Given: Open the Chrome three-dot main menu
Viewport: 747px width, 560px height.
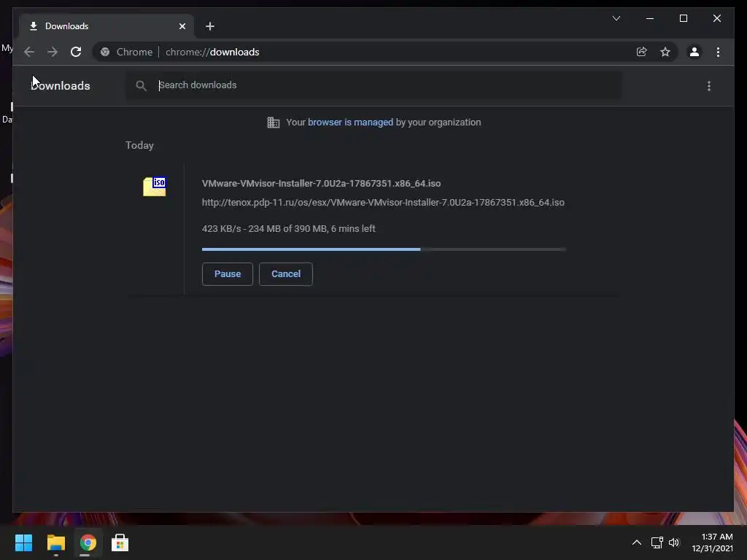Looking at the screenshot, I should pyautogui.click(x=718, y=52).
